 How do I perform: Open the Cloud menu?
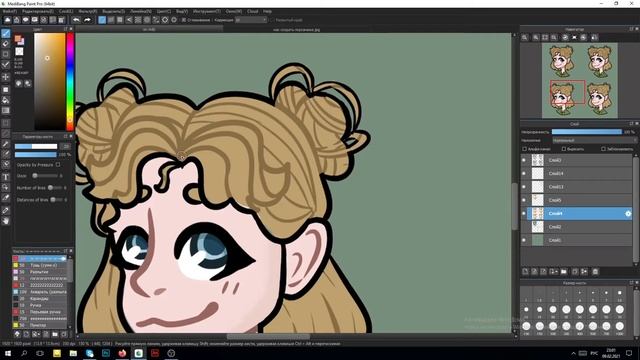(253, 11)
